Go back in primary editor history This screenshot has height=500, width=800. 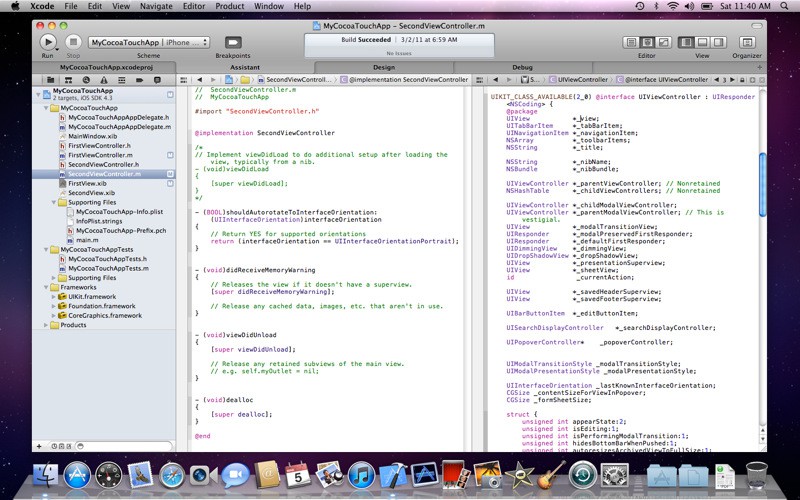[199, 80]
